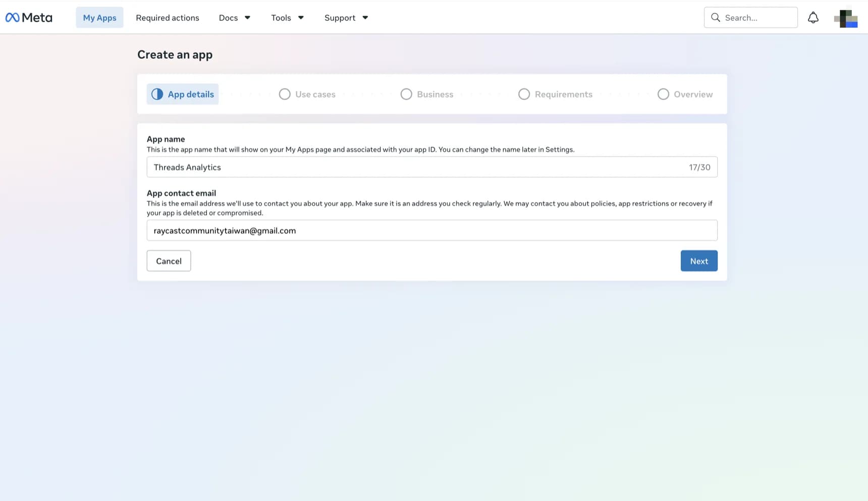Open the user profile avatar menu
Viewport: 868px width, 501px height.
point(846,18)
